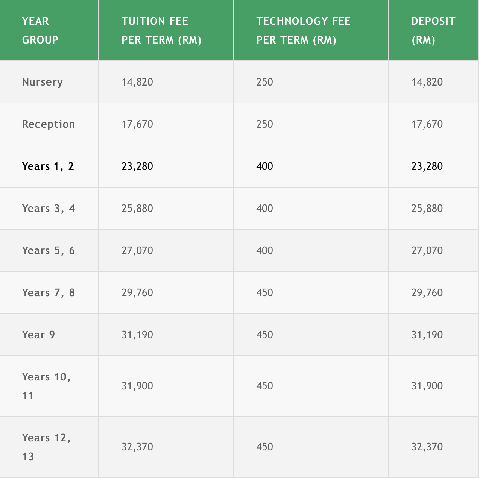Select the Years 12, 13 tuition fee 32,370

tap(137, 447)
